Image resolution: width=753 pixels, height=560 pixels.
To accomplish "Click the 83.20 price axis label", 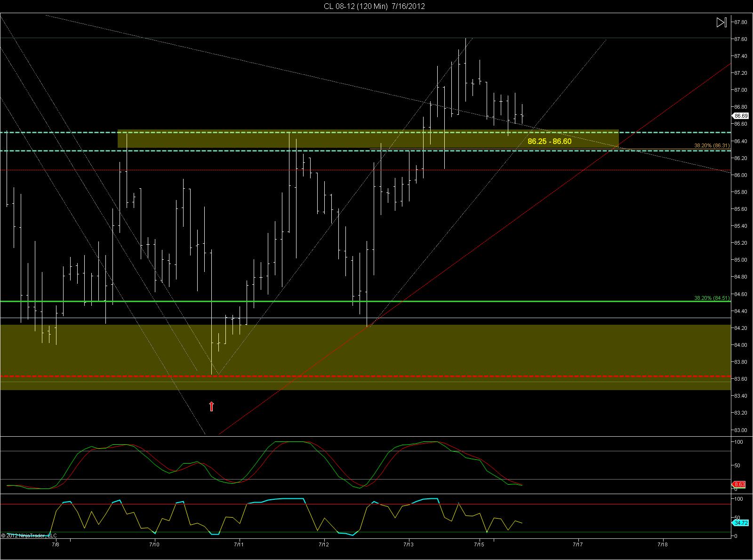I will point(740,413).
